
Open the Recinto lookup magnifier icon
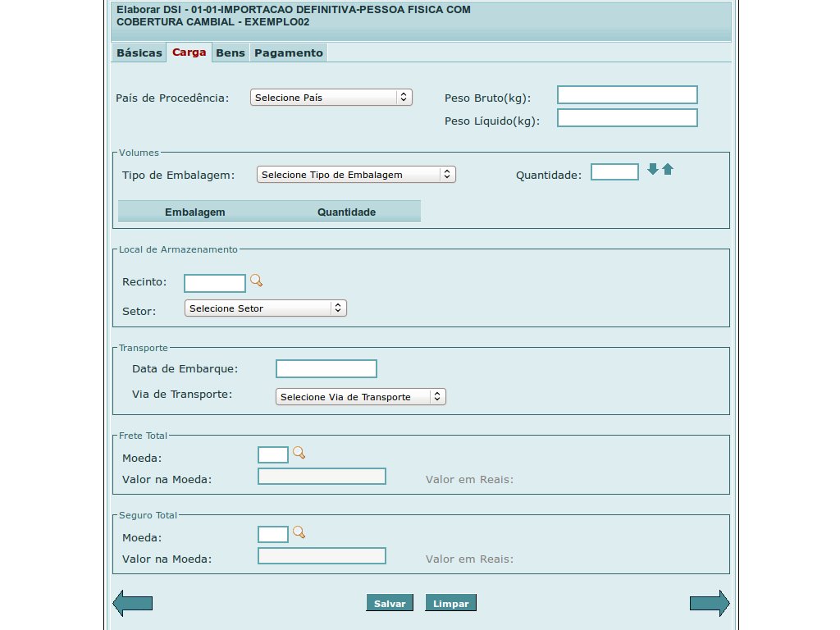click(255, 281)
